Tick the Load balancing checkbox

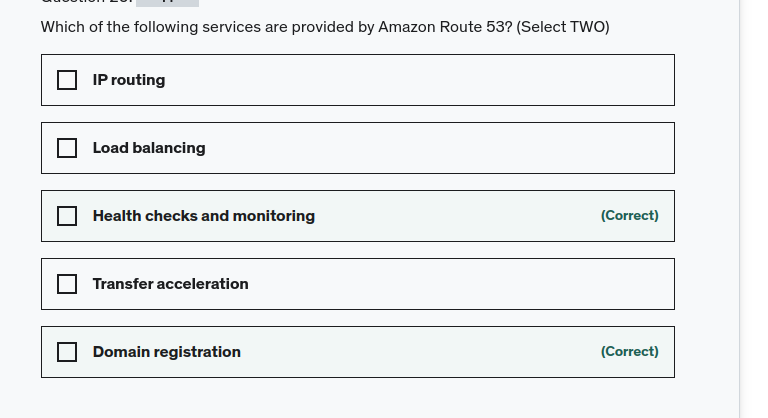67,148
